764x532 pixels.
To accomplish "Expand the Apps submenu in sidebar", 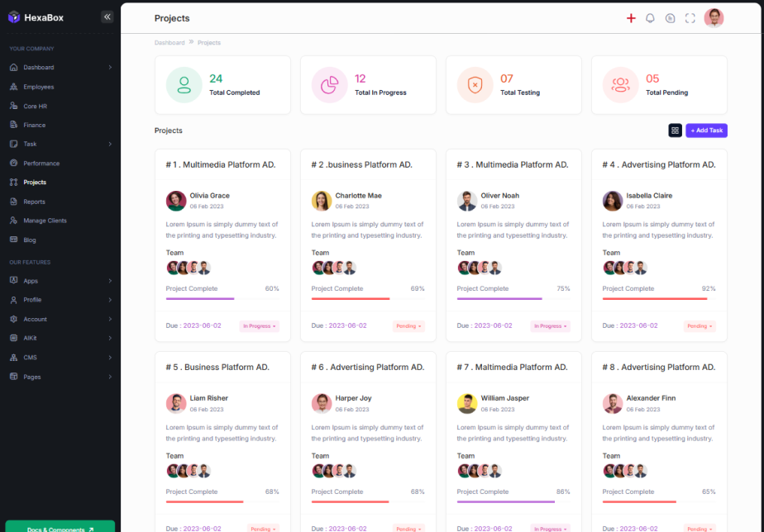I will click(x=109, y=281).
